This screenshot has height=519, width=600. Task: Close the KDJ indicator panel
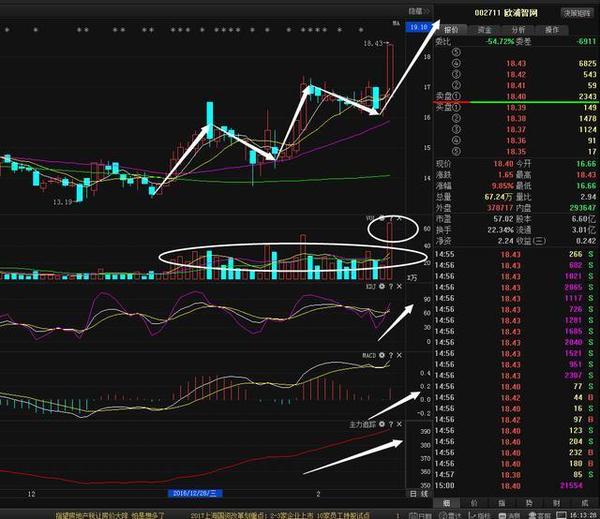pyautogui.click(x=399, y=286)
